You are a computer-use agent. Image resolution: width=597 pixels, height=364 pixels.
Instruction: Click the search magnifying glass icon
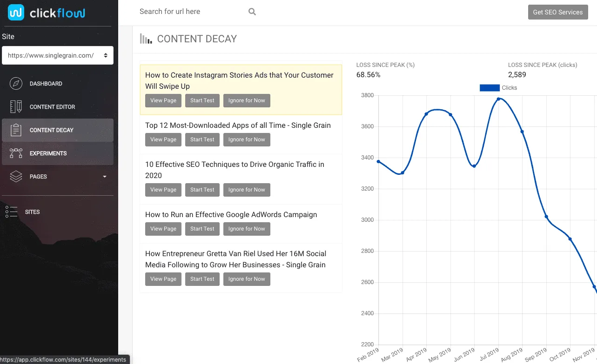tap(252, 11)
